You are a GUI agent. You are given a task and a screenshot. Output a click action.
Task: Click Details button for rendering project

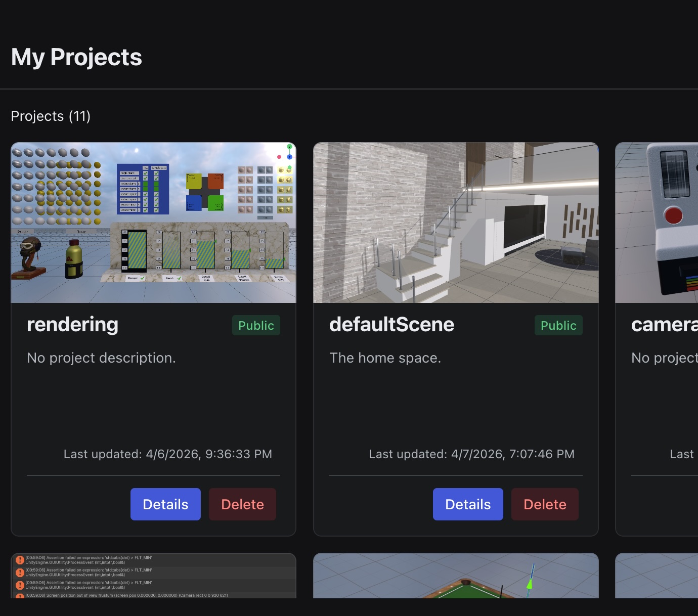click(x=165, y=504)
